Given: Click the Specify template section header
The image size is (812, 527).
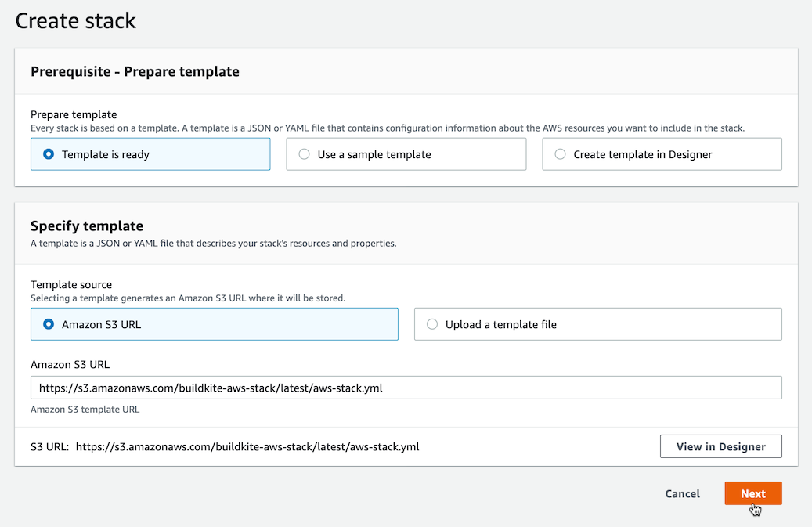Looking at the screenshot, I should click(87, 226).
